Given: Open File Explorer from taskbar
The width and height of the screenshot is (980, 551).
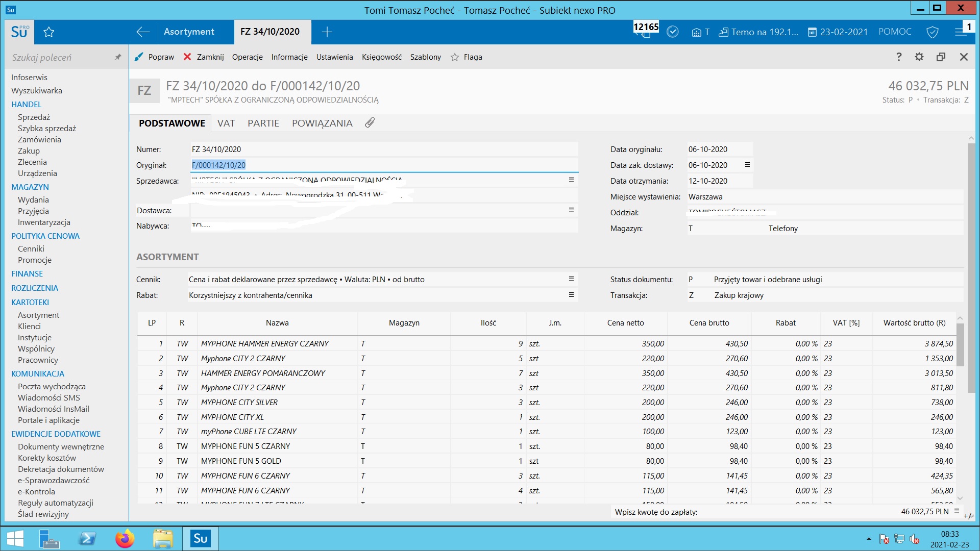Looking at the screenshot, I should coord(163,539).
